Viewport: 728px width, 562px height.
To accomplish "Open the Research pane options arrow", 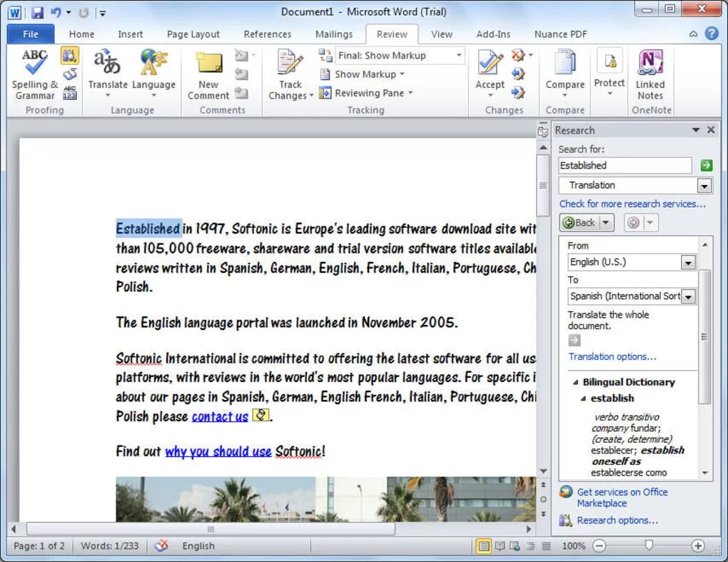I will click(x=695, y=130).
